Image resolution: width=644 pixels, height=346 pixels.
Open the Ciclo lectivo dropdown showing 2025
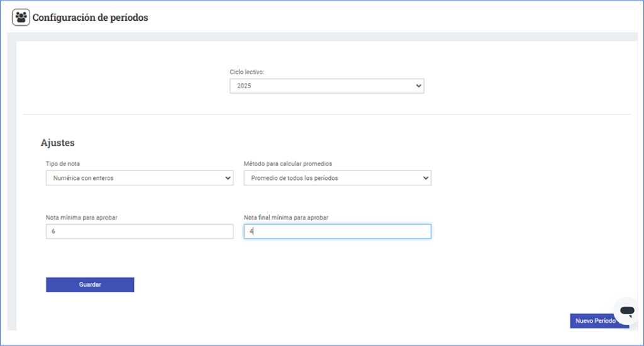326,86
